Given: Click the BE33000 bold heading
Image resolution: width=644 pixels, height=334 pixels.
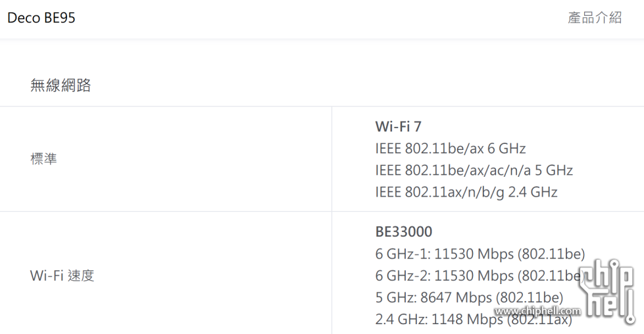Looking at the screenshot, I should coord(403,231).
